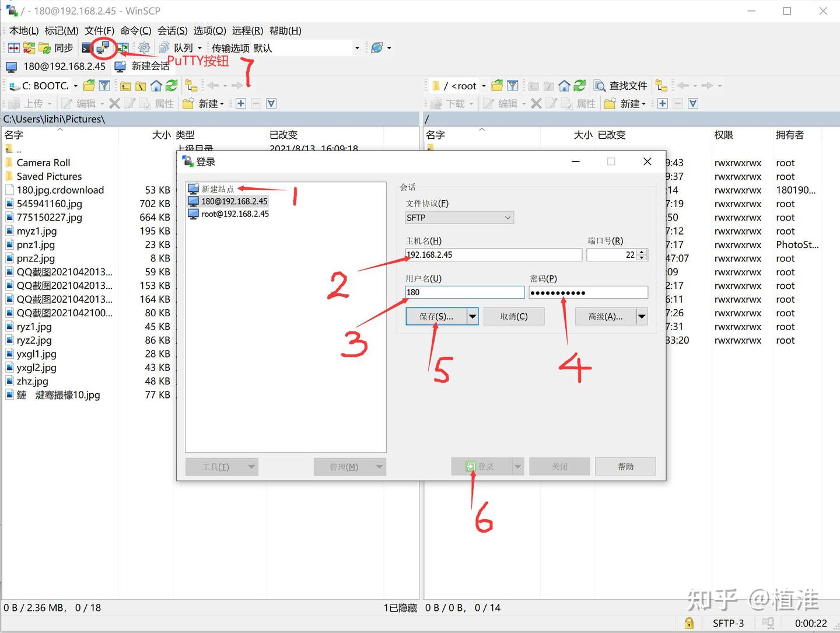Go to home directory in local panel

click(156, 86)
